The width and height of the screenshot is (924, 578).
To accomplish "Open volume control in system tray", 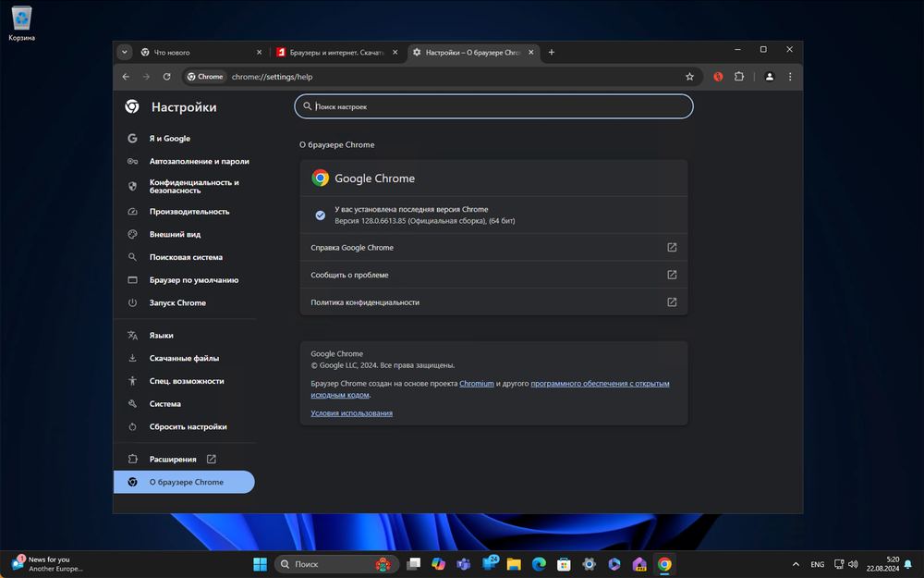I will 853,564.
